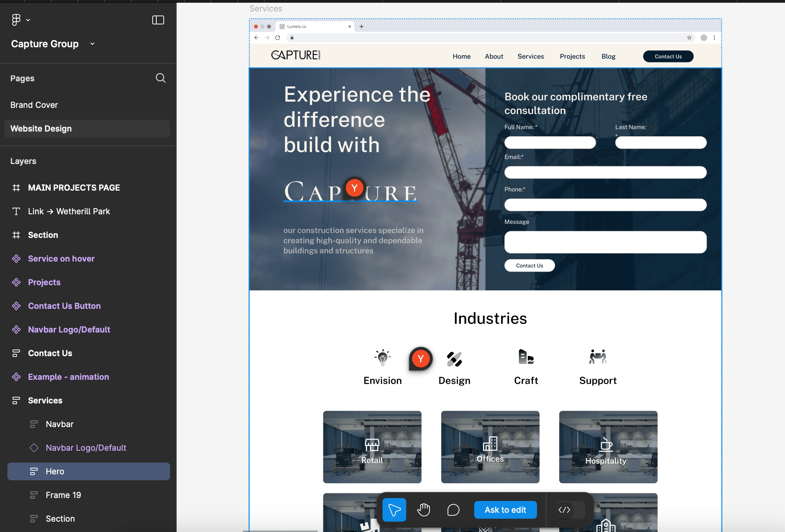This screenshot has height=532, width=785.
Task: Click the component icon of Projects layer
Action: coord(16,282)
